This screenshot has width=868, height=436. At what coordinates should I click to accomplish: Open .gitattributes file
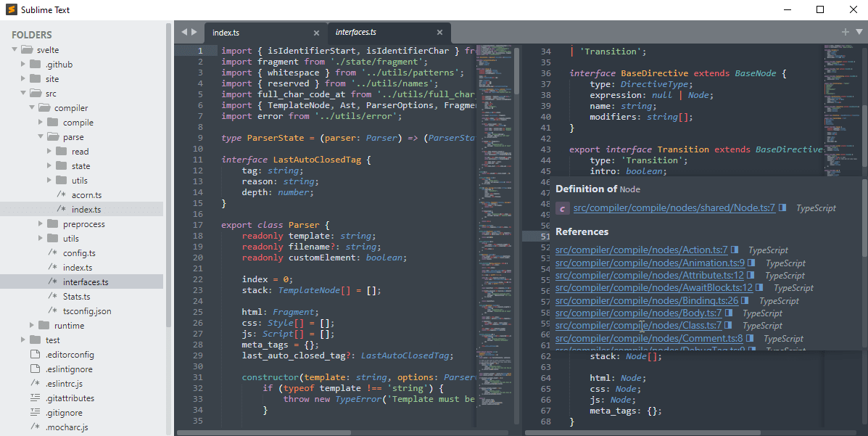click(x=70, y=398)
